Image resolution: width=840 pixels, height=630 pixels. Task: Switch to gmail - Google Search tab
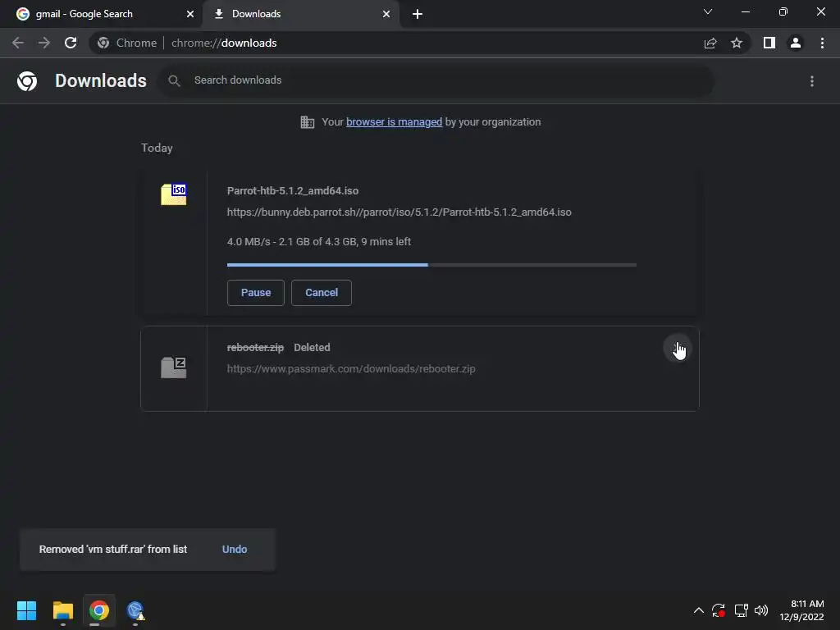point(101,14)
